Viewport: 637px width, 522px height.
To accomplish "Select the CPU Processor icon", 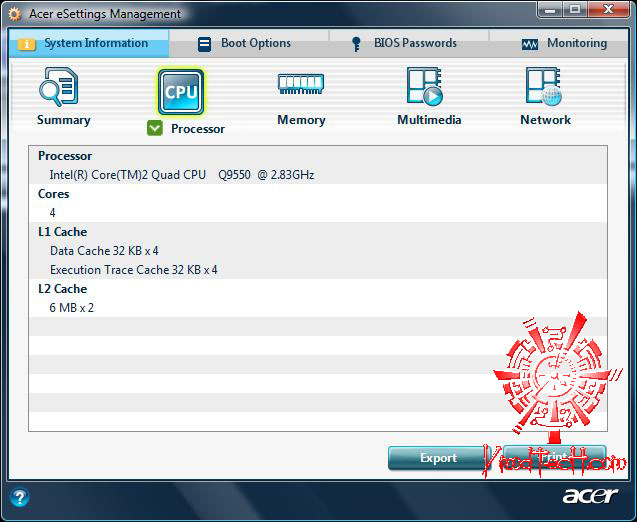I will pyautogui.click(x=181, y=92).
